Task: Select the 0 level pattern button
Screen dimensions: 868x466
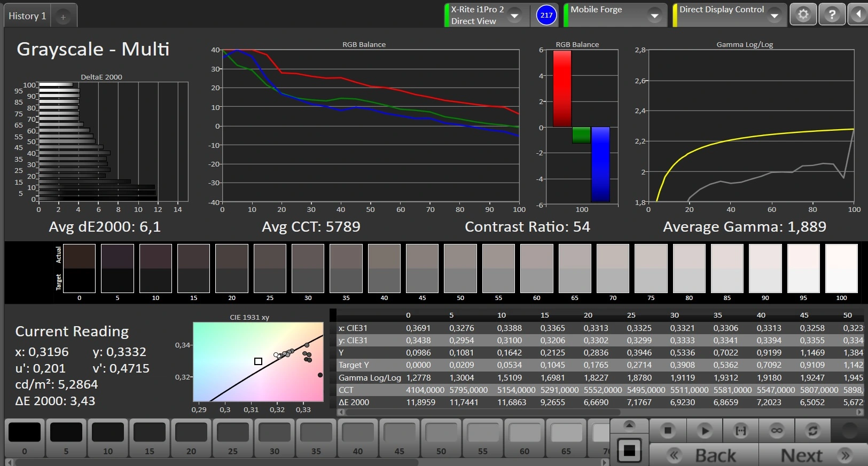Action: click(25, 439)
